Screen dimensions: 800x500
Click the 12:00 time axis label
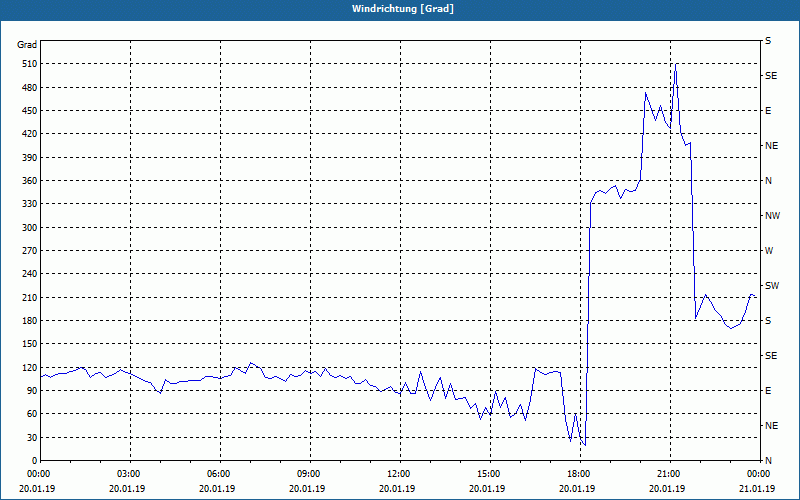point(400,474)
